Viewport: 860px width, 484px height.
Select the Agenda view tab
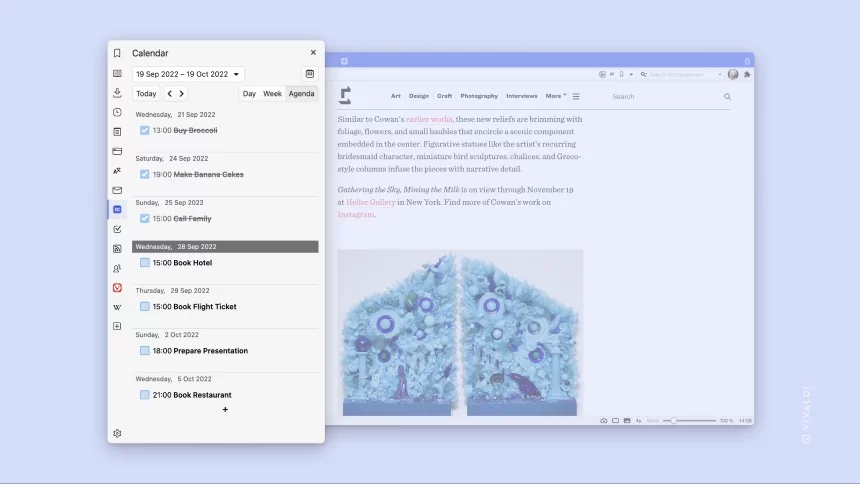[x=301, y=93]
